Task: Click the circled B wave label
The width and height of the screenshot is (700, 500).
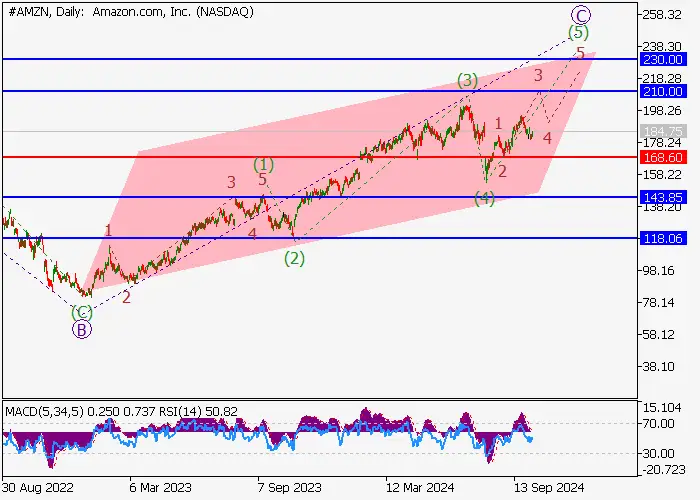Action: 82,329
